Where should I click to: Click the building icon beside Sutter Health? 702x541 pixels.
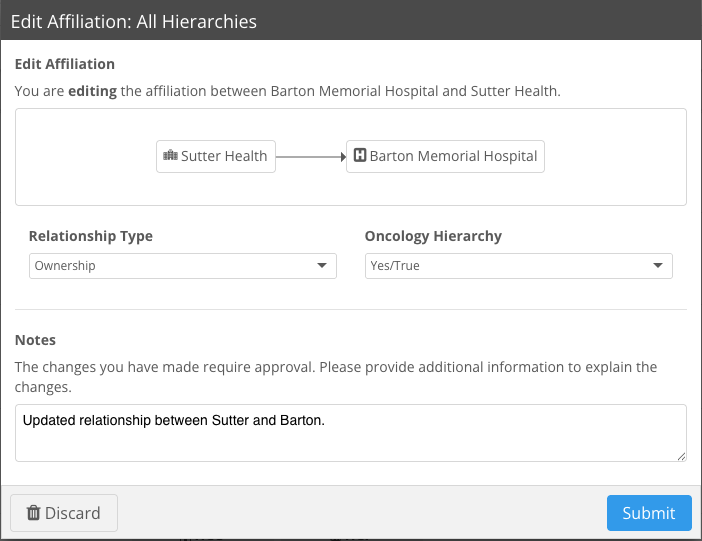pos(170,156)
